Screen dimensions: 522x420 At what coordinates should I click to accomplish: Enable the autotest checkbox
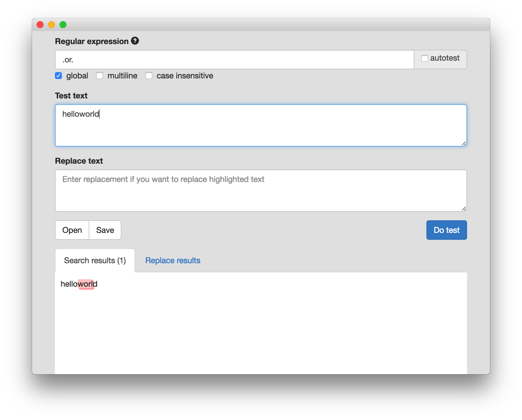point(424,58)
